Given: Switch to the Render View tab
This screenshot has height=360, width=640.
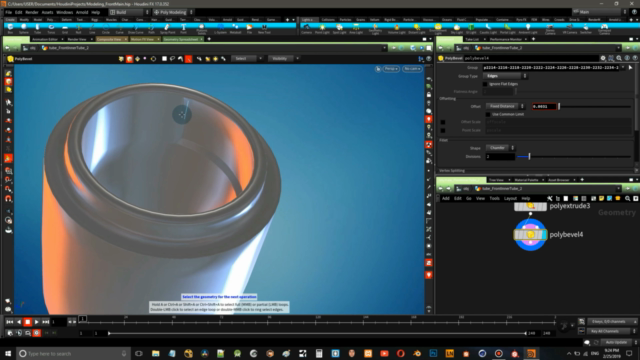Looking at the screenshot, I should point(77,39).
